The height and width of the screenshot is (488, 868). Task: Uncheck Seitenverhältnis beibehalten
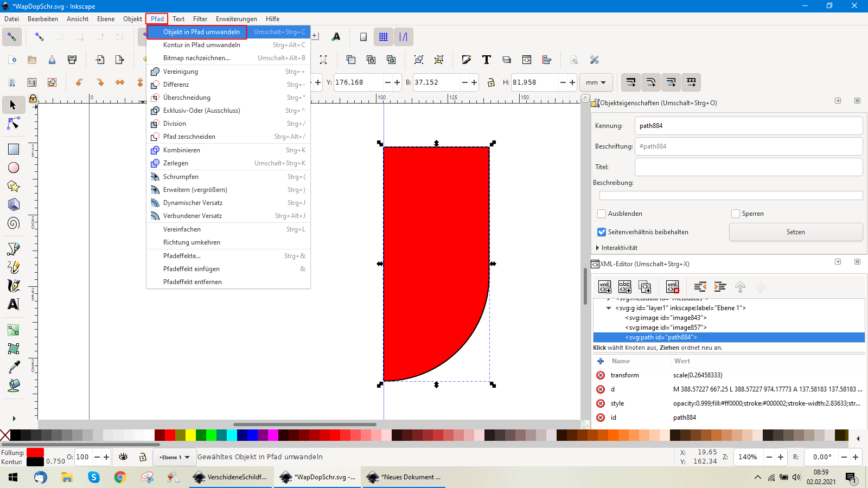602,232
